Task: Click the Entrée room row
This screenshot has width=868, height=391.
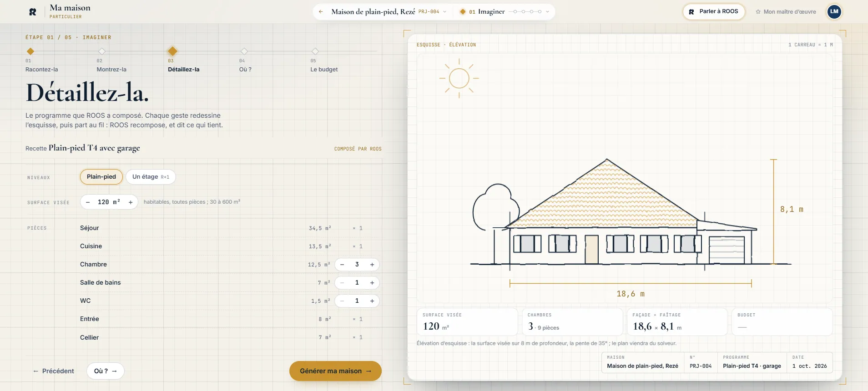Action: [230, 319]
